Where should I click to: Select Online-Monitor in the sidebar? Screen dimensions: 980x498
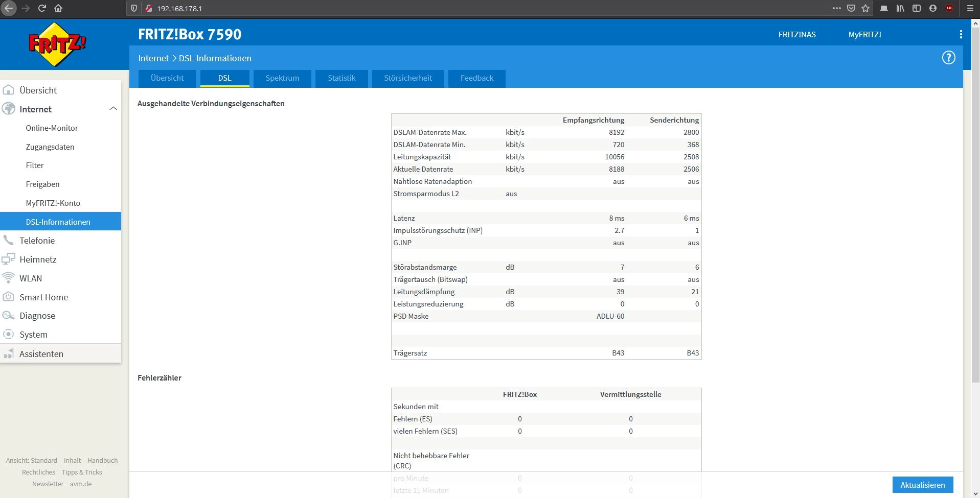[52, 128]
